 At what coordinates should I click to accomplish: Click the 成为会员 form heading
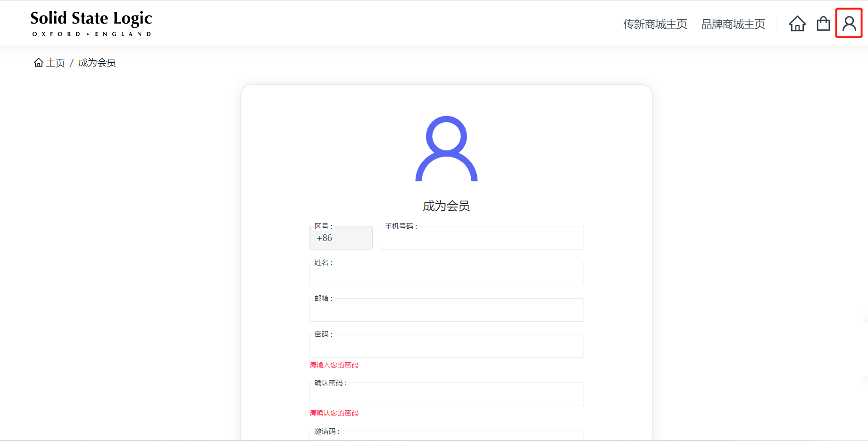tap(446, 206)
